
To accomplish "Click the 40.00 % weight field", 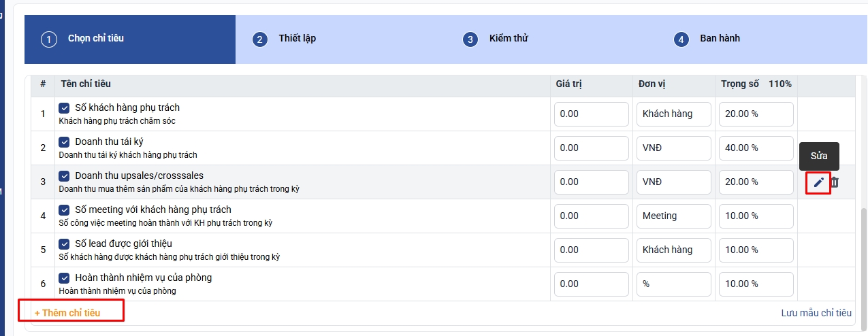I will click(x=756, y=148).
